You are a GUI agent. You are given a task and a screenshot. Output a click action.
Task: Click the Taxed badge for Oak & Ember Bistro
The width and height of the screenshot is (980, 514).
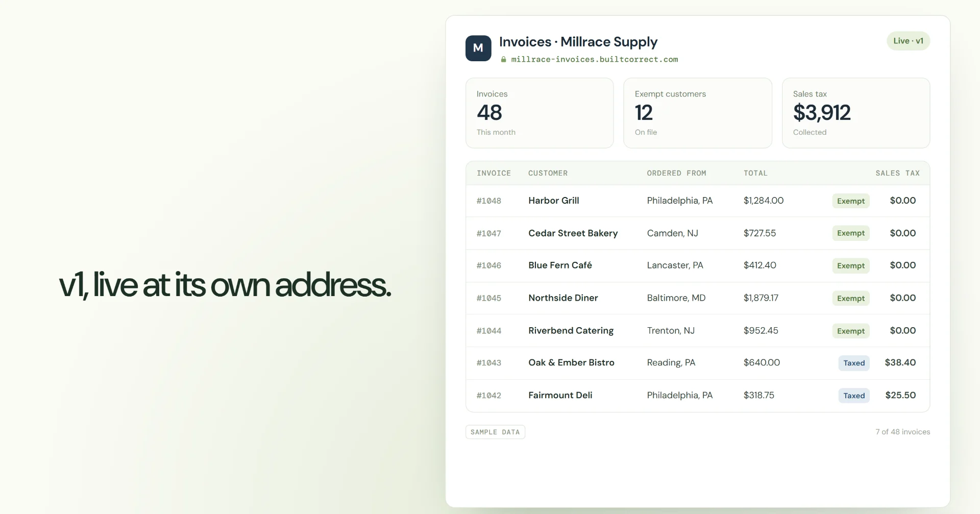click(854, 363)
